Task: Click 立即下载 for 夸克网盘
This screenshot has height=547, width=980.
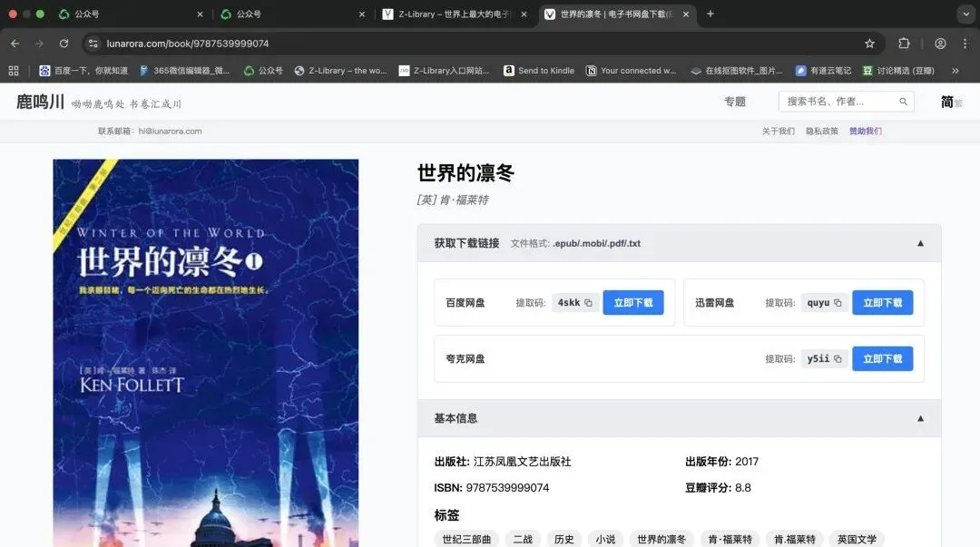Action: 883,359
